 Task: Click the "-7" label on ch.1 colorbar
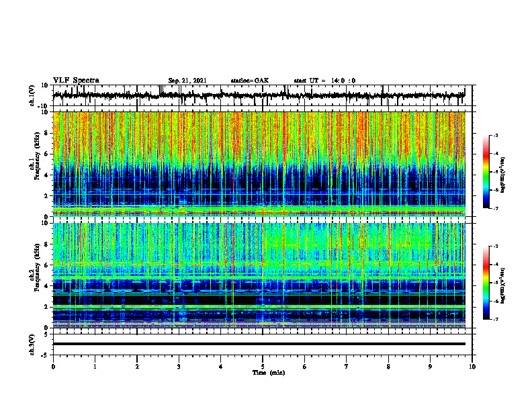495,208
